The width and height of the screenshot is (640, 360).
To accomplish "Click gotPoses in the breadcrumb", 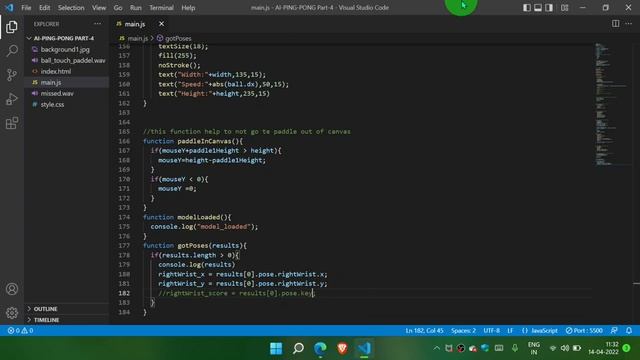I will (x=178, y=38).
